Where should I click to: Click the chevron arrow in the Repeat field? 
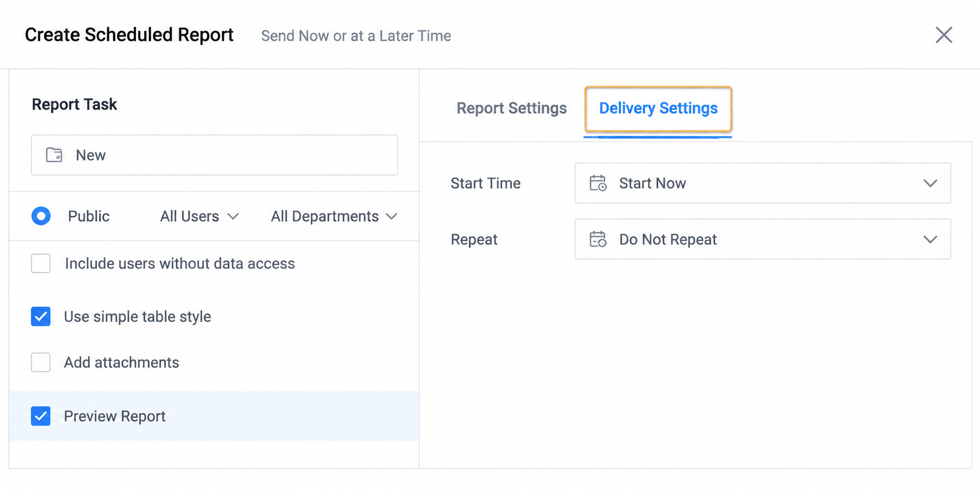pyautogui.click(x=930, y=240)
